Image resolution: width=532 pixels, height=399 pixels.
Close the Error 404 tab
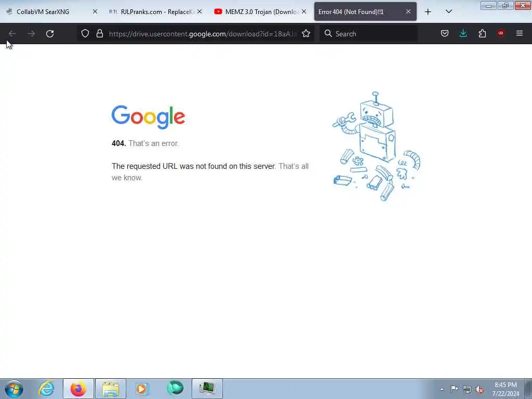click(408, 11)
